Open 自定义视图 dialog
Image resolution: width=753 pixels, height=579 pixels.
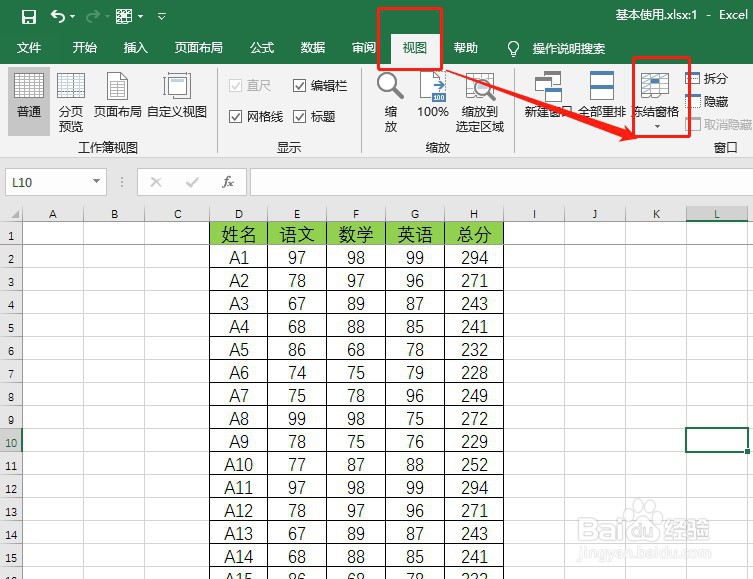point(177,95)
